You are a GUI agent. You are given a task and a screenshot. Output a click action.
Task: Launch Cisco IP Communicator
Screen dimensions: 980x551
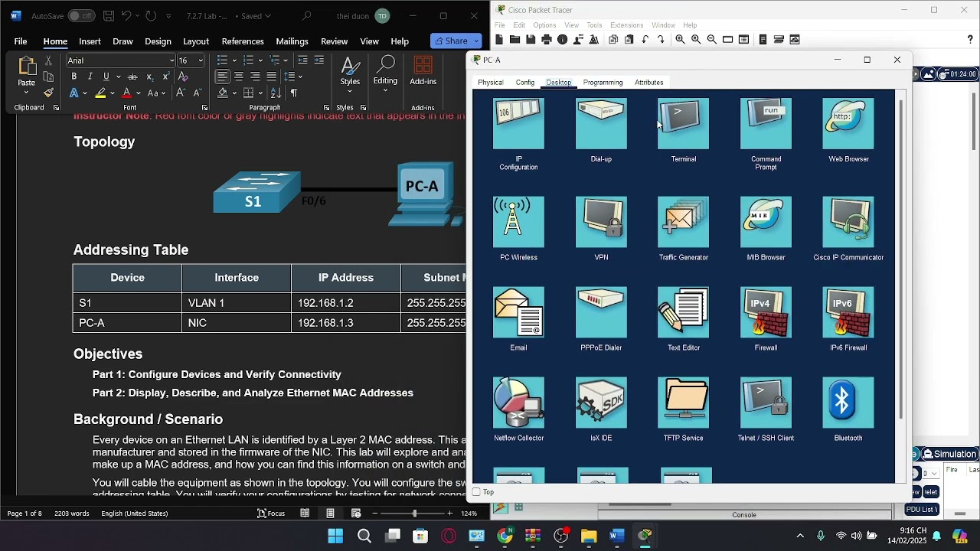[x=848, y=222]
